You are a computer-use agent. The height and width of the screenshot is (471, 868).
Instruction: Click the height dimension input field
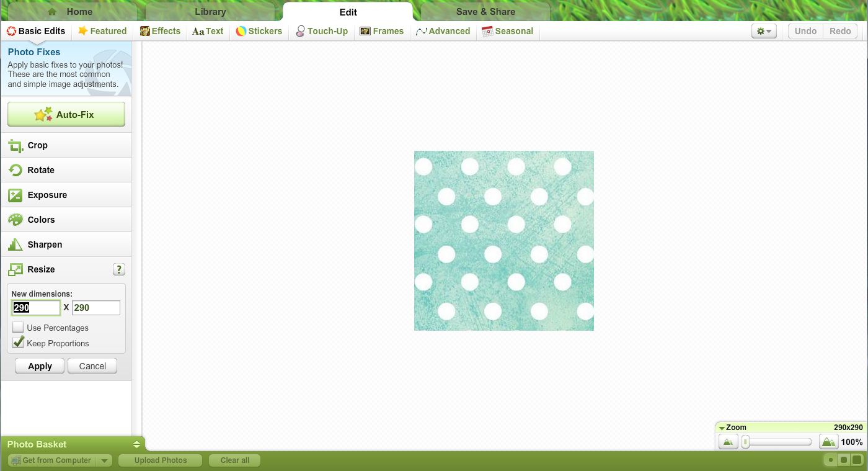(96, 308)
